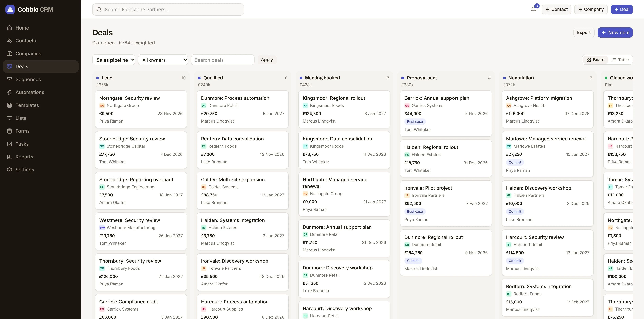Click the + Deal button in the top bar
The width and height of the screenshot is (644, 319).
(x=621, y=10)
